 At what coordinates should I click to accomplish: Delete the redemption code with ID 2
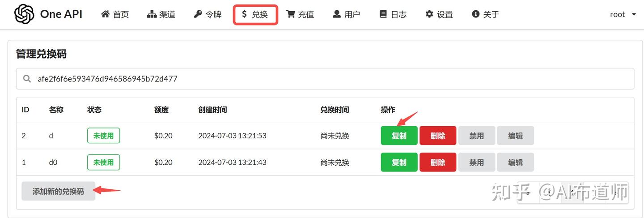pyautogui.click(x=437, y=136)
